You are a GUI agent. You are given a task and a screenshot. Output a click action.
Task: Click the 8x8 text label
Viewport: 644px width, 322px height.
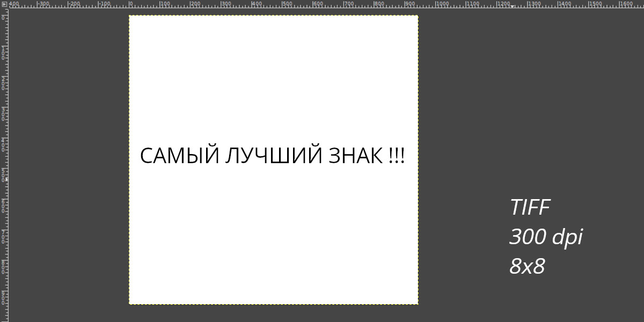tap(526, 266)
